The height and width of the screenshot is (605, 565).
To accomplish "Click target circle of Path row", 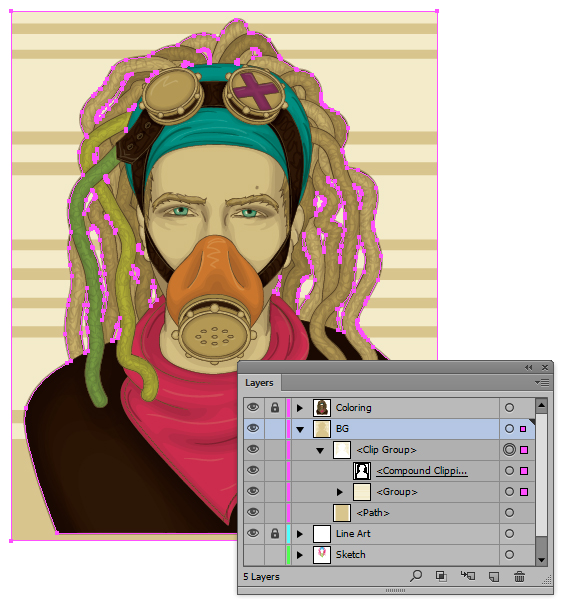I will click(x=509, y=512).
